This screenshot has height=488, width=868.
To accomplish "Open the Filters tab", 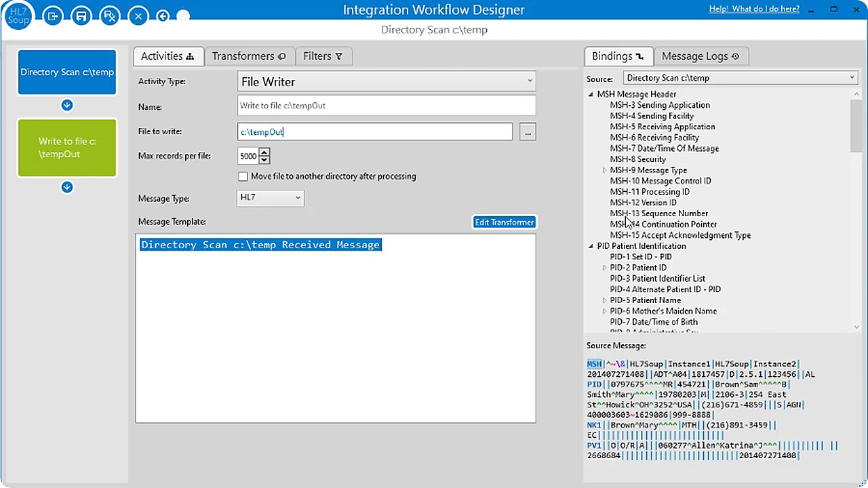I will pyautogui.click(x=323, y=56).
